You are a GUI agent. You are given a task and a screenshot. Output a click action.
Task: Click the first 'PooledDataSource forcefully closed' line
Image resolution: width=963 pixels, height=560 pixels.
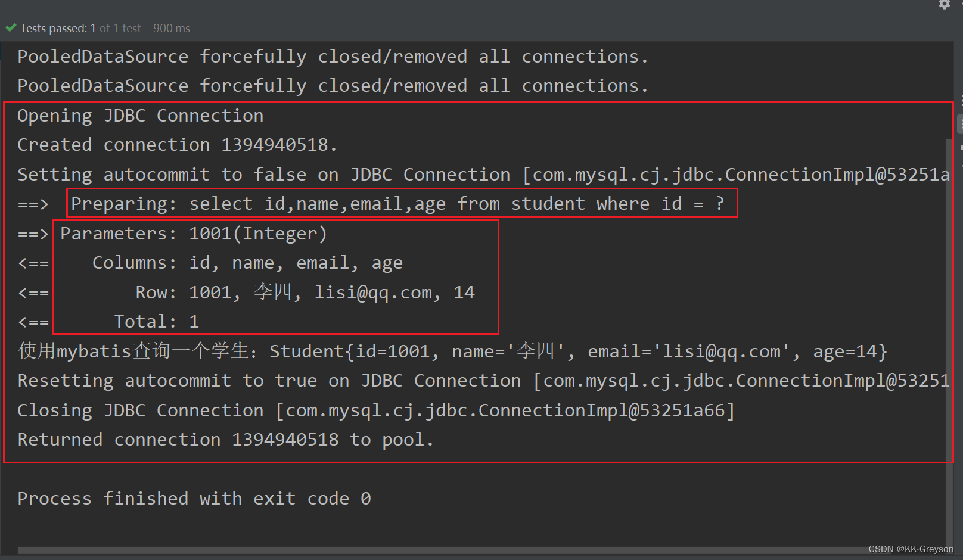pyautogui.click(x=333, y=57)
